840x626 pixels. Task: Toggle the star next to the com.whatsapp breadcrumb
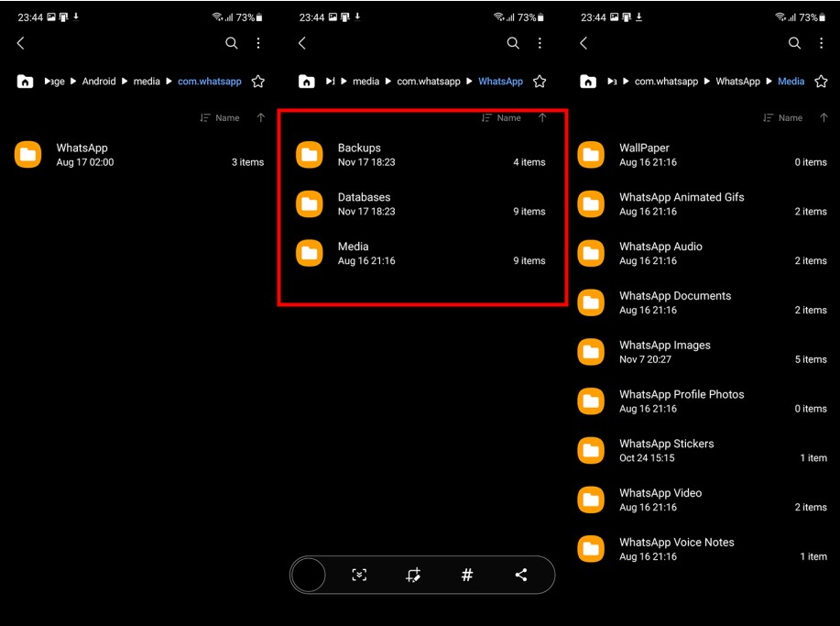(258, 82)
